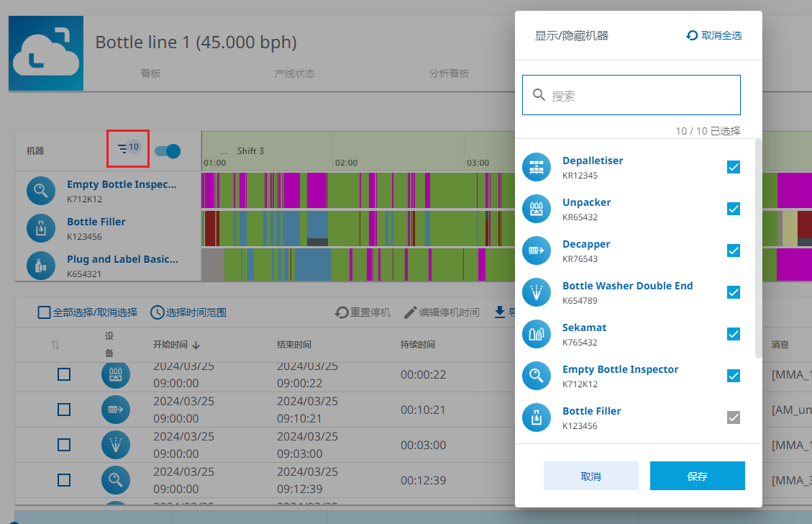Sort by 开始时间 column arrow

(x=196, y=345)
